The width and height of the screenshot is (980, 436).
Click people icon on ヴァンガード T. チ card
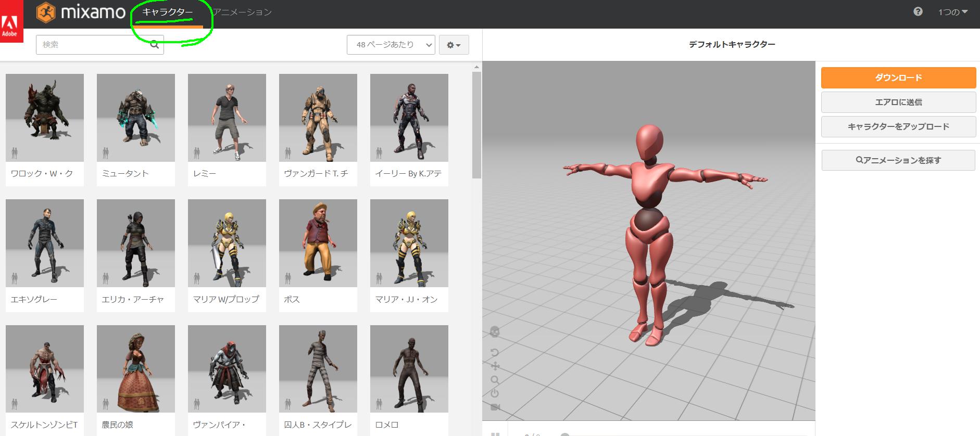click(x=288, y=153)
